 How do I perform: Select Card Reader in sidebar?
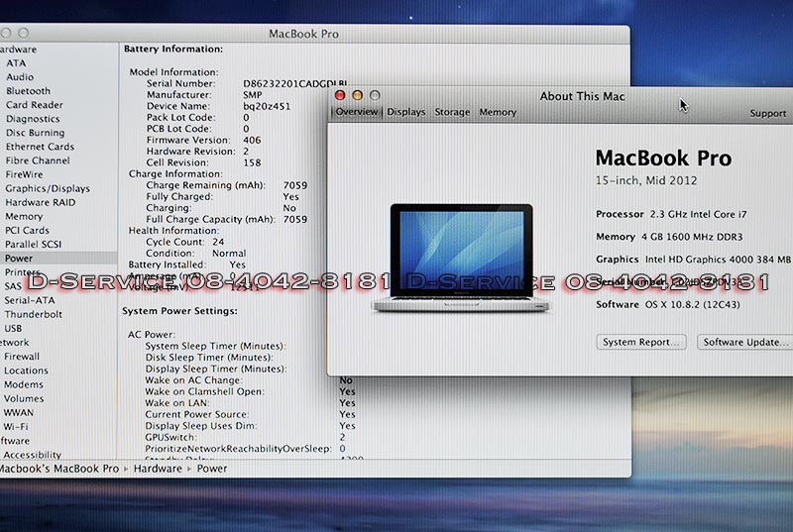click(x=35, y=105)
